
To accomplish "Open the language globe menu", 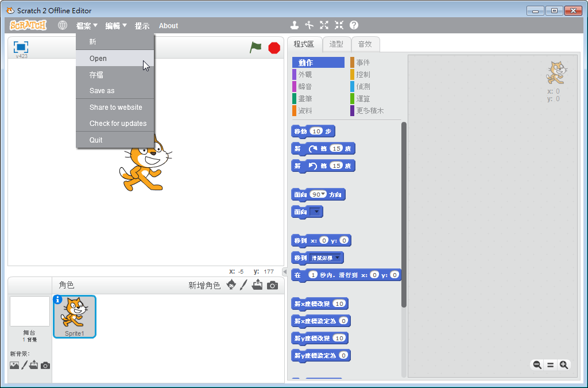I will coord(63,25).
